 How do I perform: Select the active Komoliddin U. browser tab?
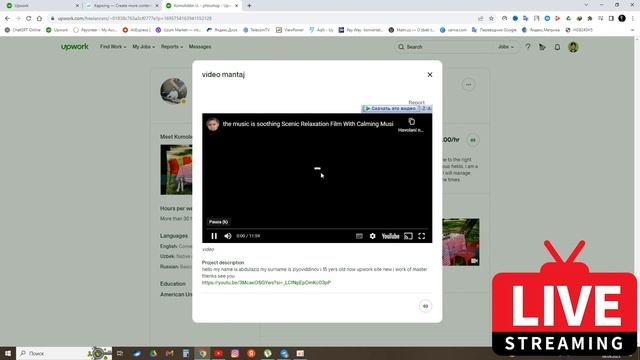202,6
